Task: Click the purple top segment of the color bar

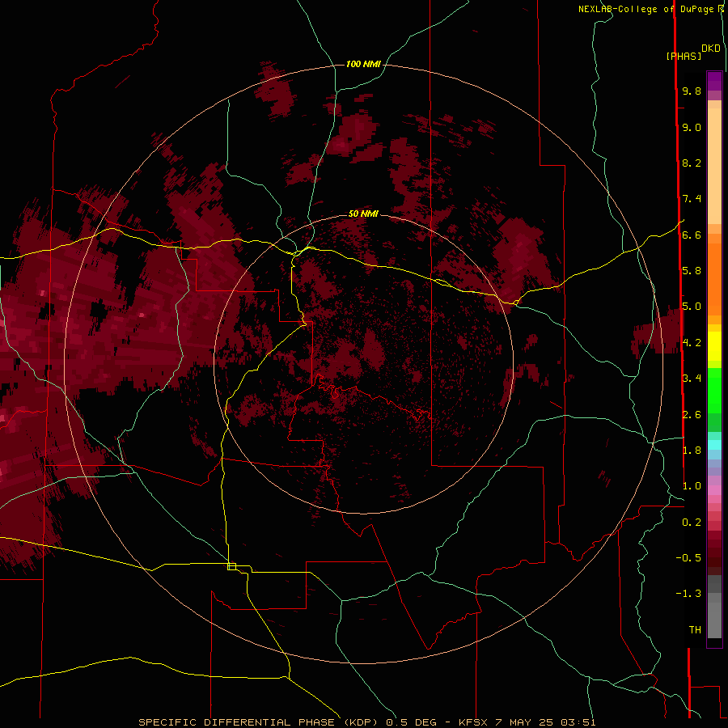Action: (x=714, y=81)
